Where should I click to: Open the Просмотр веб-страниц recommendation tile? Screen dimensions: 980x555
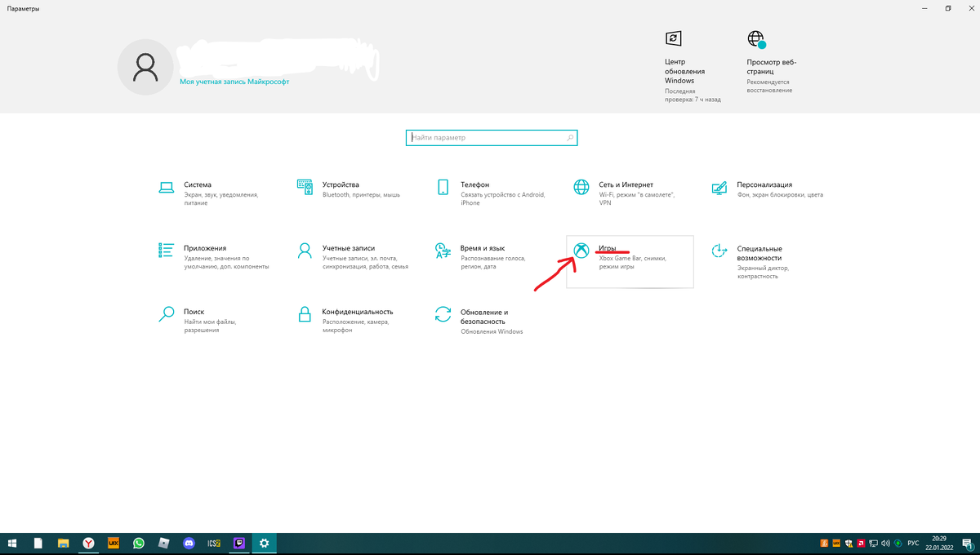[x=770, y=62]
